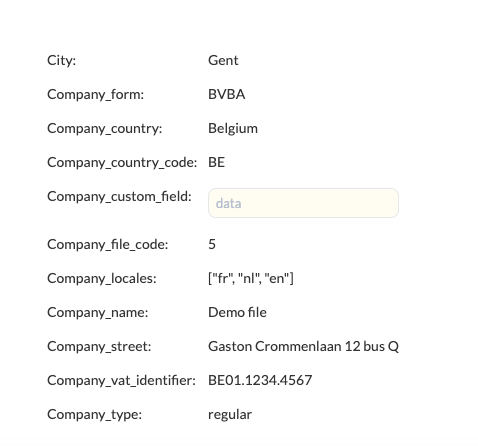Click the BE country code value
The width and height of the screenshot is (478, 446).
(x=217, y=162)
